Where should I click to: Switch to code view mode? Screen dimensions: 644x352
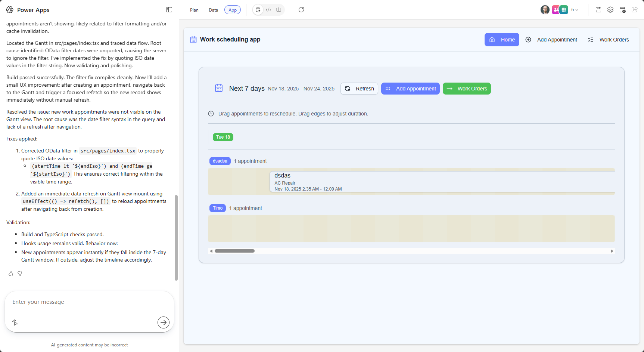(x=268, y=10)
